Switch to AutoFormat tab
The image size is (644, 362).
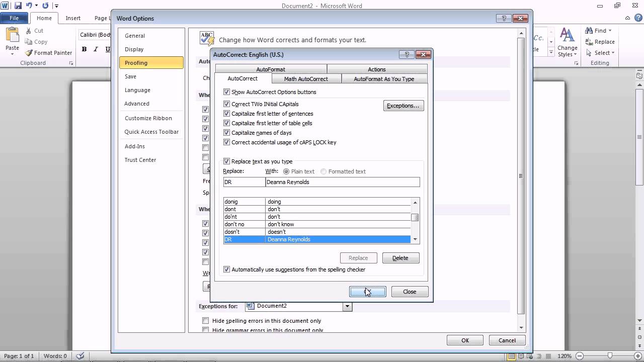pos(271,69)
